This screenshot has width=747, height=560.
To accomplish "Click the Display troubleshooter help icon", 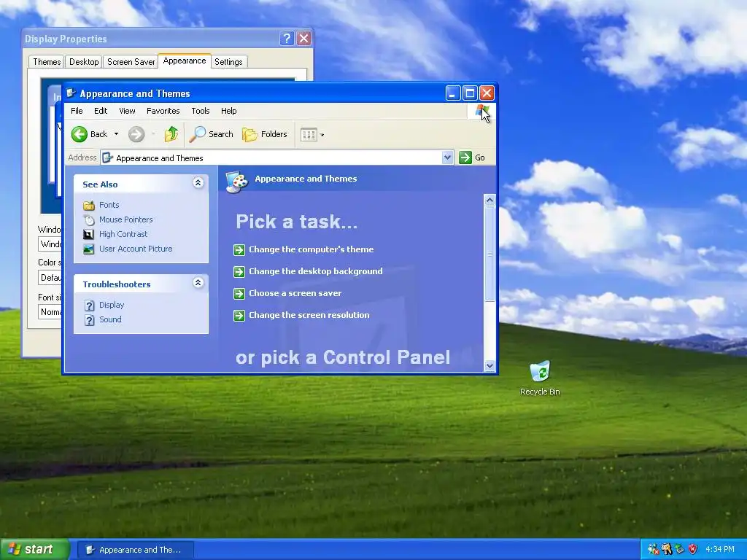I will pos(89,306).
